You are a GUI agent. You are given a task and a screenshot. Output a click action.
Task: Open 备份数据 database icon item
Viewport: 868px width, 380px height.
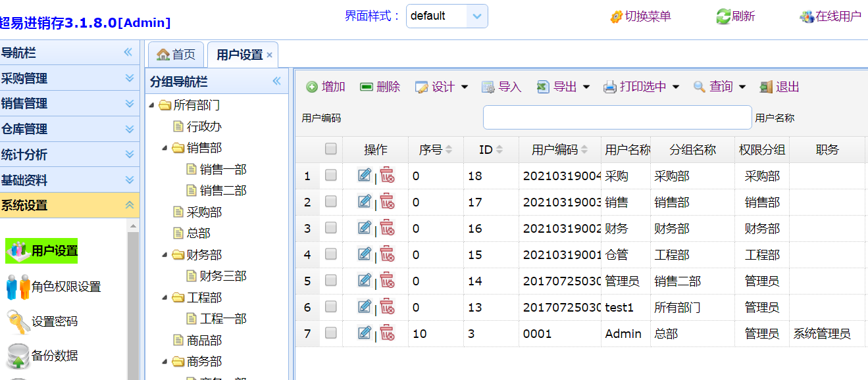tap(18, 356)
